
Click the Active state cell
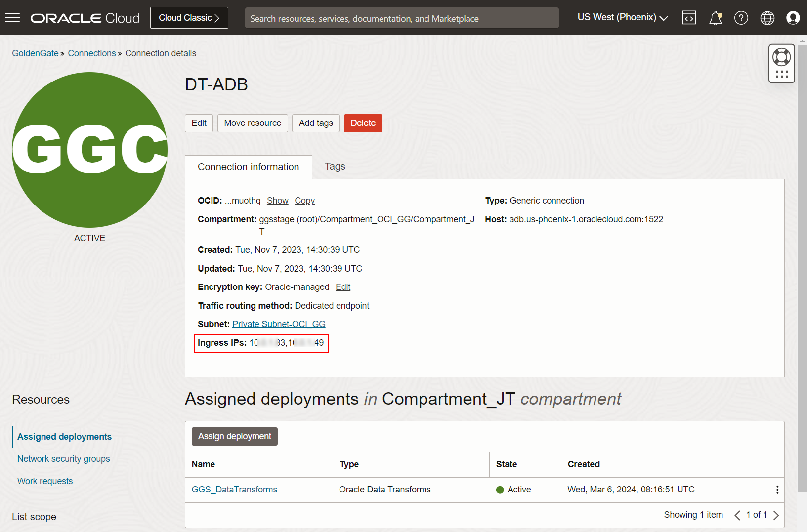513,490
